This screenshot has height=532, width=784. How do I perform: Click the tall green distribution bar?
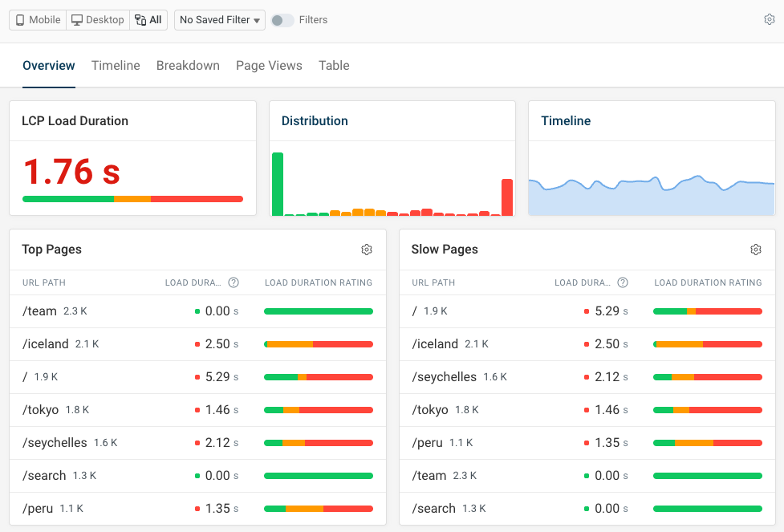point(278,184)
